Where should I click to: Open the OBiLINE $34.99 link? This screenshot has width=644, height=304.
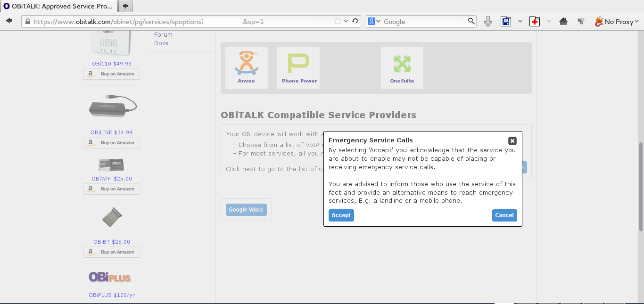coord(112,132)
